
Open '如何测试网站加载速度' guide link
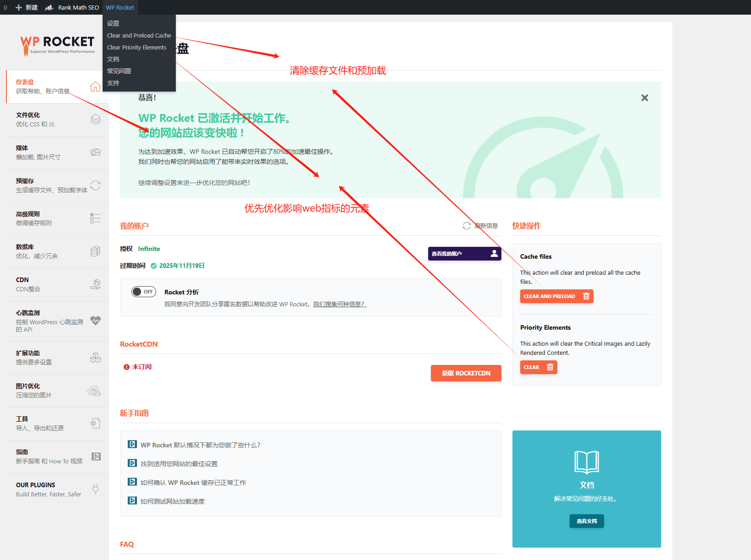click(173, 501)
